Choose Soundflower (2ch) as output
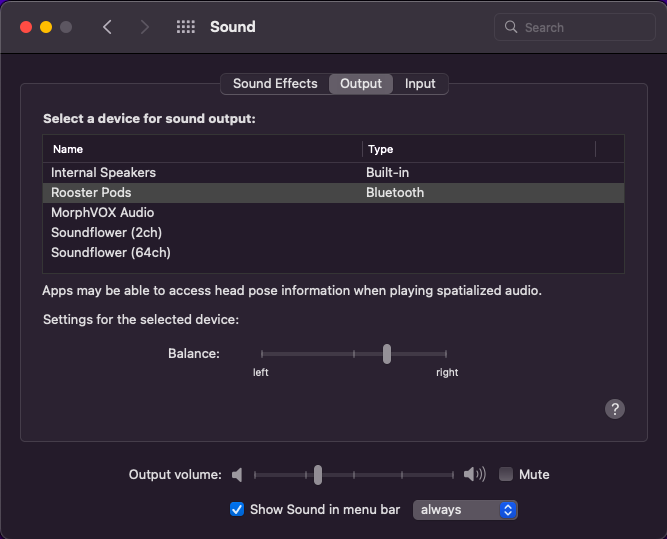667x539 pixels. [x=106, y=233]
